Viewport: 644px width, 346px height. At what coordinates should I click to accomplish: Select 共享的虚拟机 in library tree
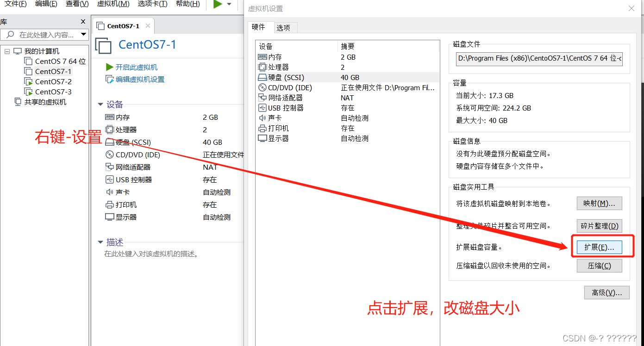click(x=45, y=102)
